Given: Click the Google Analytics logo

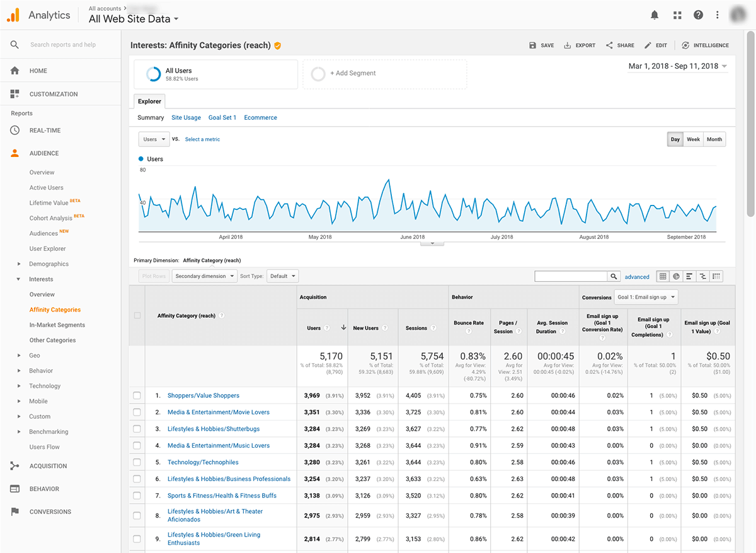Looking at the screenshot, I should coord(13,15).
